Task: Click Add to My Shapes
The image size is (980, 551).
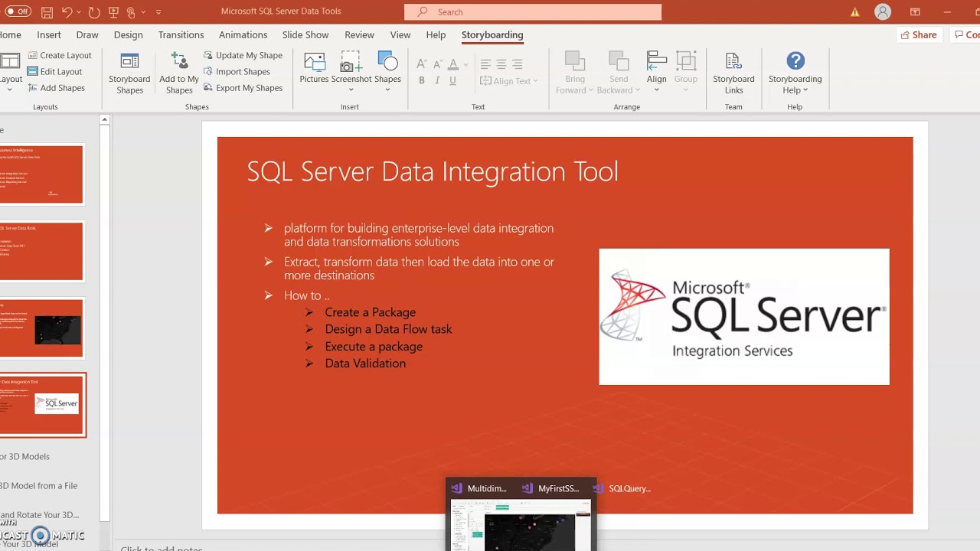Action: point(179,73)
